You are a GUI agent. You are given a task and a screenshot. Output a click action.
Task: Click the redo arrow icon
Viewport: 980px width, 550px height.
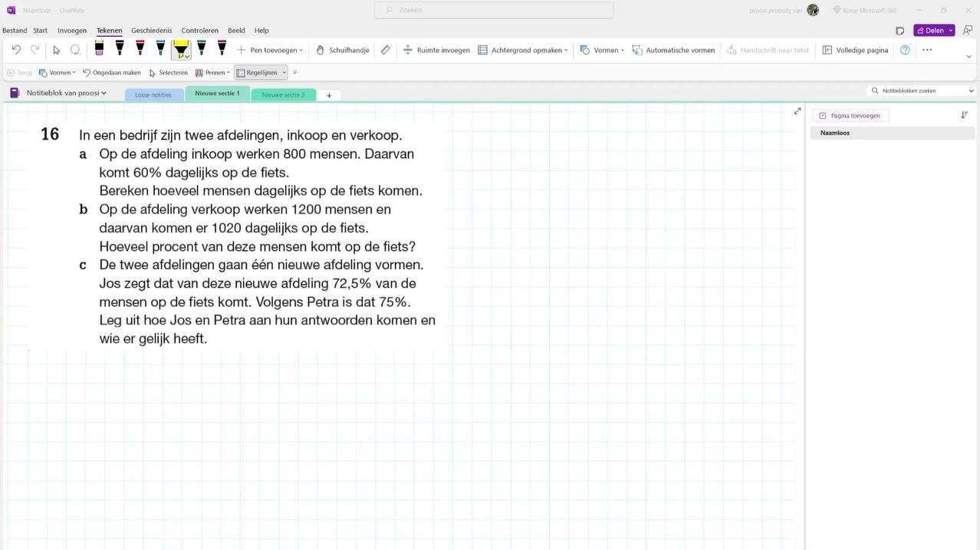pyautogui.click(x=35, y=50)
